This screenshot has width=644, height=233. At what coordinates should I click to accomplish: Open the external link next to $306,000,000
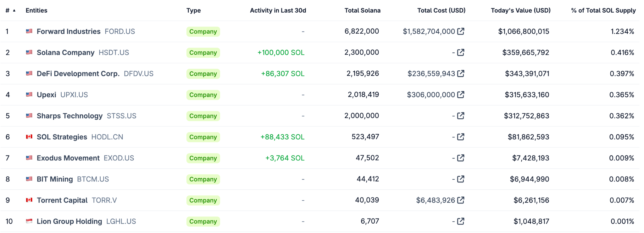[461, 95]
